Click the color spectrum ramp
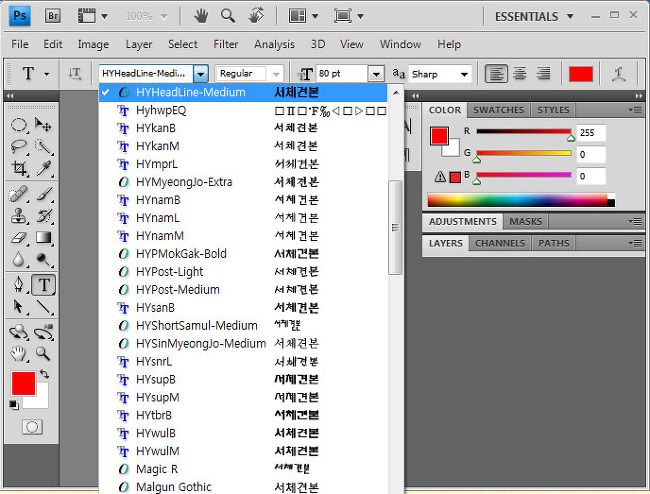The width and height of the screenshot is (650, 494). [x=521, y=200]
